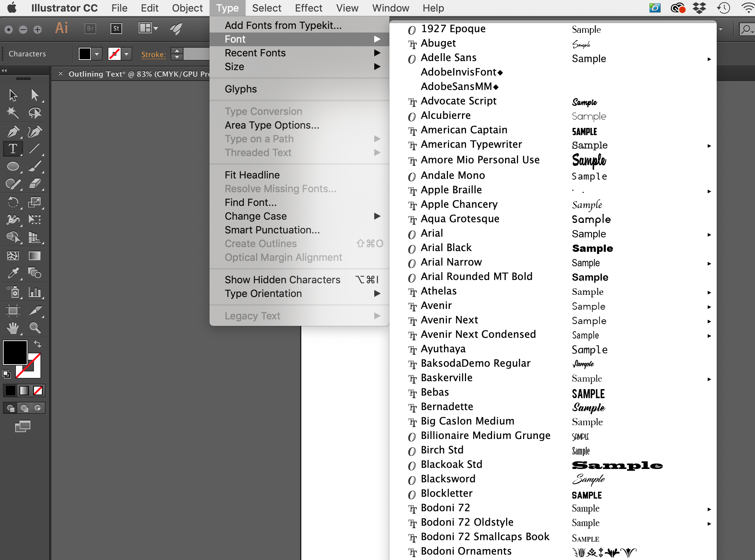This screenshot has width=755, height=560.
Task: Open Adobe Stock from the St icon
Action: click(x=116, y=29)
